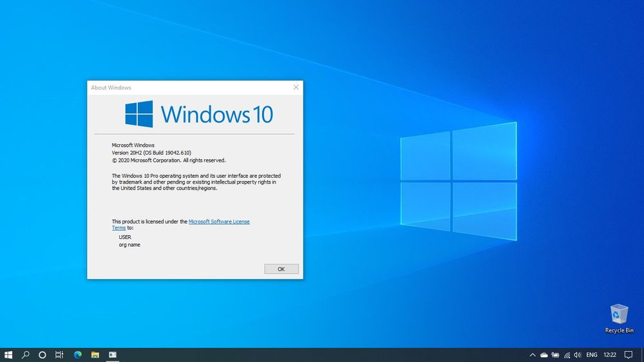The width and height of the screenshot is (644, 362).
Task: Open the volume speaker tray icon
Action: pyautogui.click(x=578, y=355)
